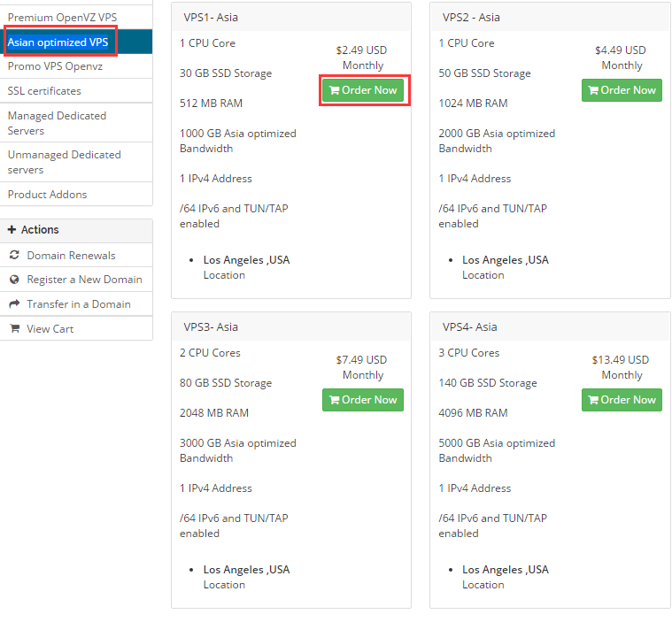This screenshot has width=672, height=622.
Task: Open SSL certificates category
Action: tap(44, 91)
